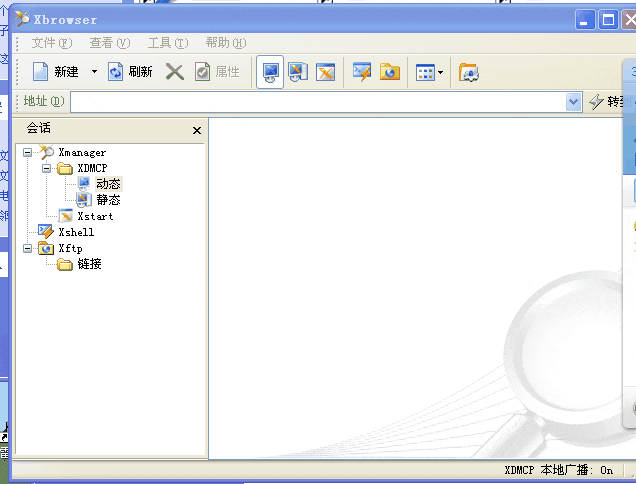
Task: Open the File (文件) menu
Action: 52,43
